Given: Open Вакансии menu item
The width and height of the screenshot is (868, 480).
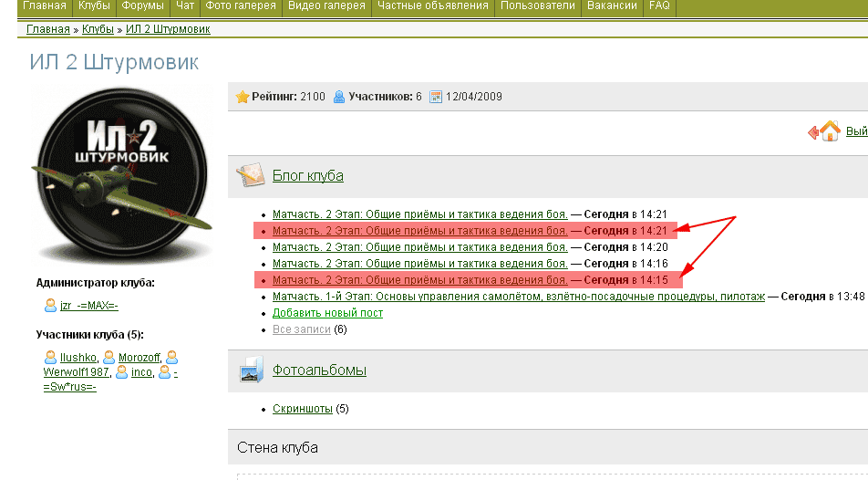Looking at the screenshot, I should (x=612, y=6).
